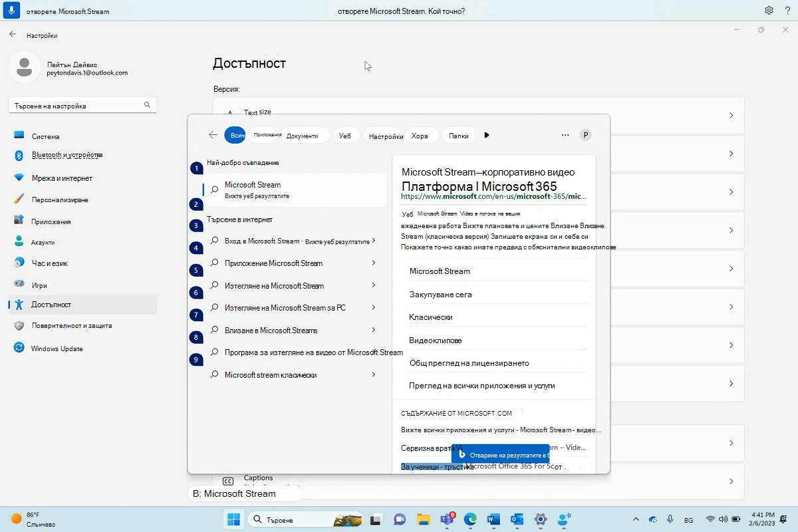Open Microsoft Teams from taskbar
Image resolution: width=798 pixels, height=532 pixels.
[447, 519]
